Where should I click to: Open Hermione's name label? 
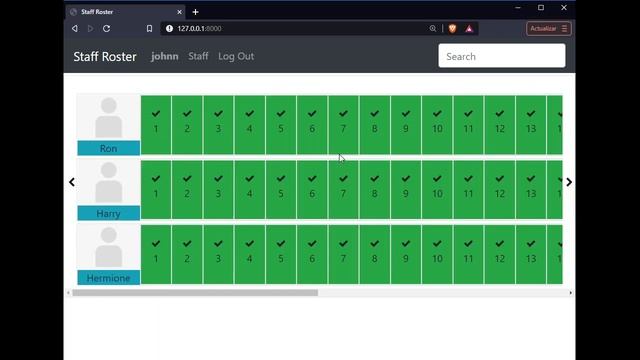[x=109, y=278]
